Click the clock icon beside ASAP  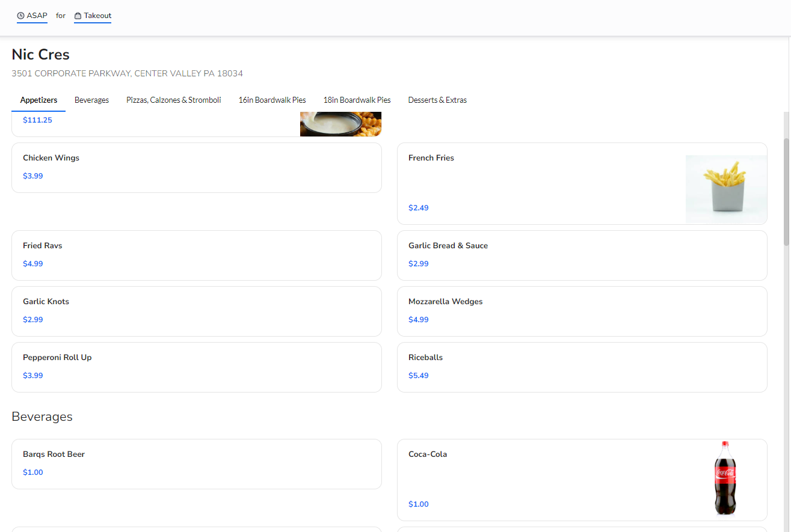pyautogui.click(x=20, y=16)
